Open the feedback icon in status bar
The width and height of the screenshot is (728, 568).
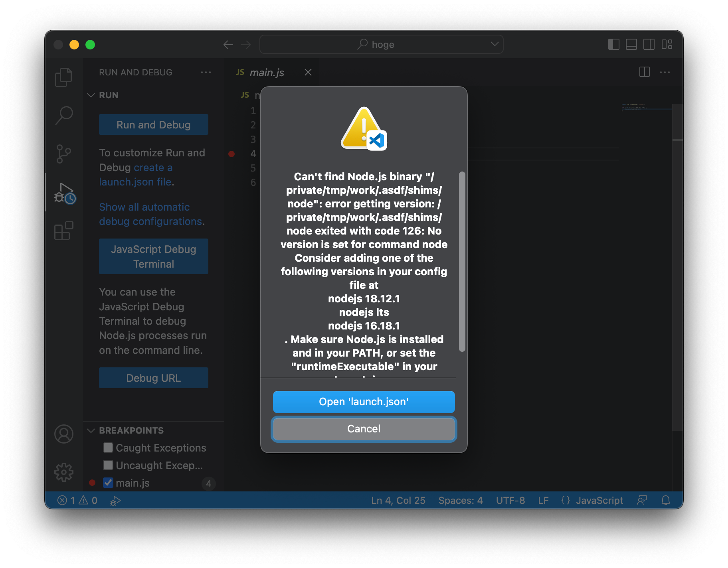(642, 500)
